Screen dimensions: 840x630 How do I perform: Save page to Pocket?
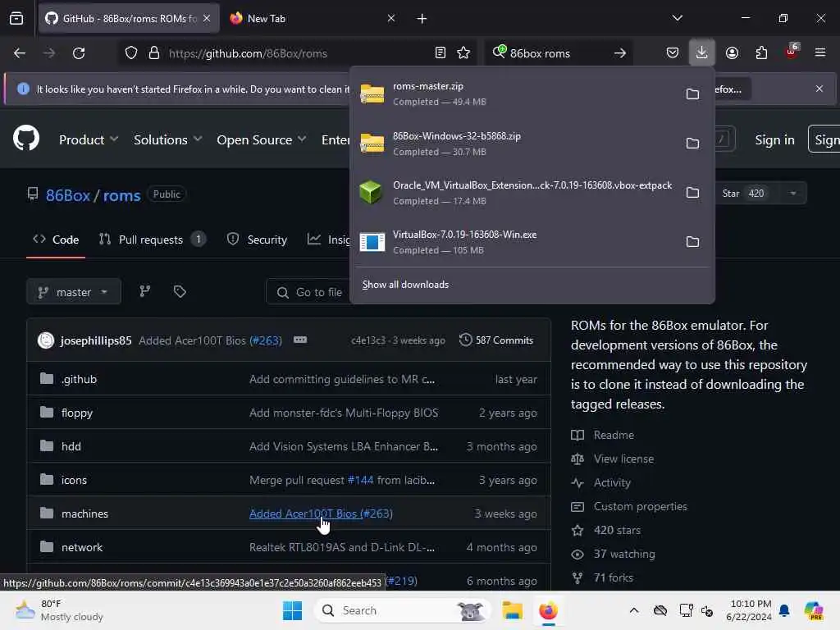coord(673,53)
